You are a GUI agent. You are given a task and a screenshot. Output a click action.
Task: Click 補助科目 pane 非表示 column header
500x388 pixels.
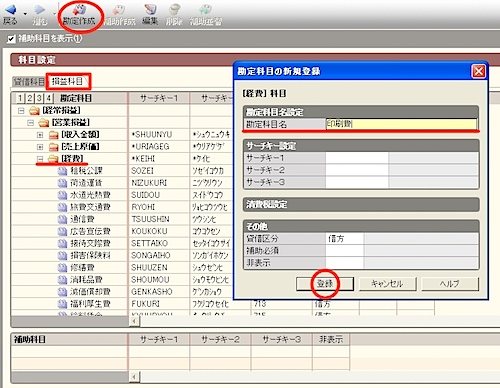click(x=331, y=339)
